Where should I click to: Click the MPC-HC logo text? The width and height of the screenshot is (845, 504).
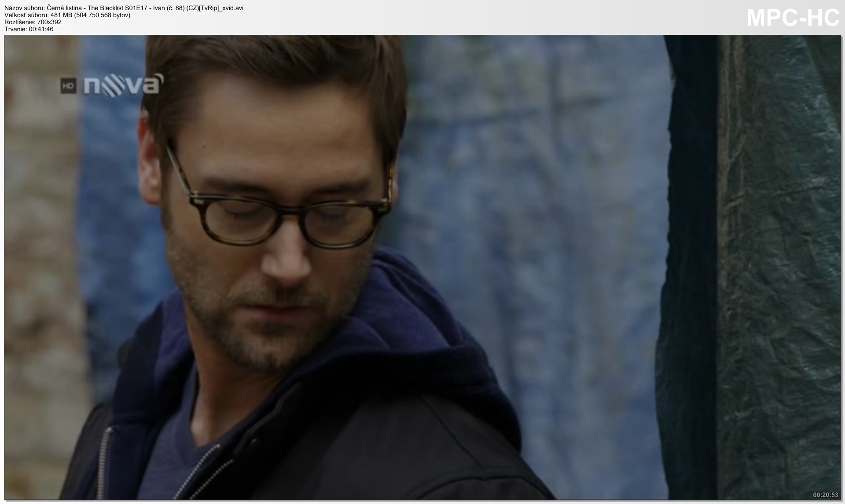793,18
